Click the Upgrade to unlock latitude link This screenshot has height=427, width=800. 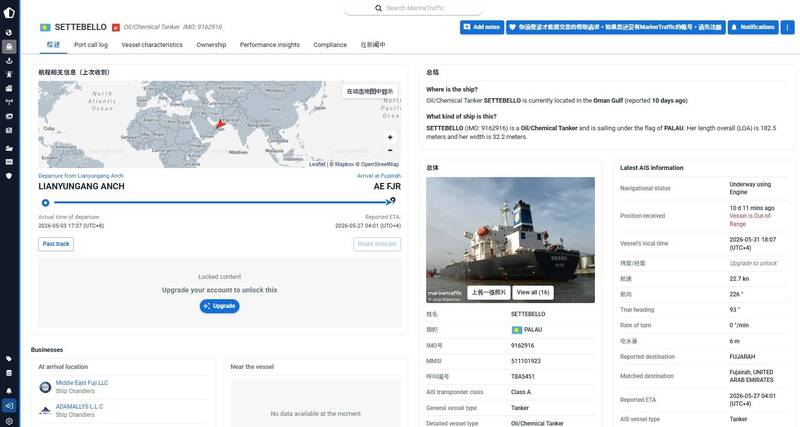(753, 263)
